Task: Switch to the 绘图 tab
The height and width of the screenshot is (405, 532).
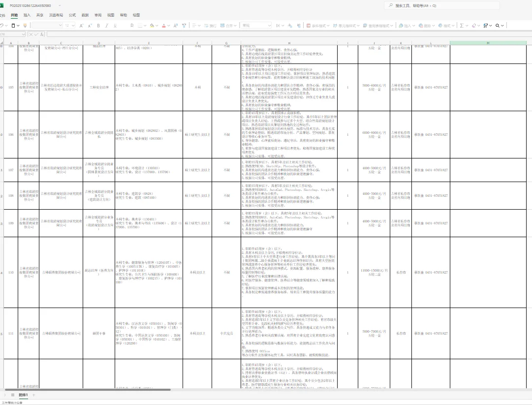Action: click(x=136, y=15)
